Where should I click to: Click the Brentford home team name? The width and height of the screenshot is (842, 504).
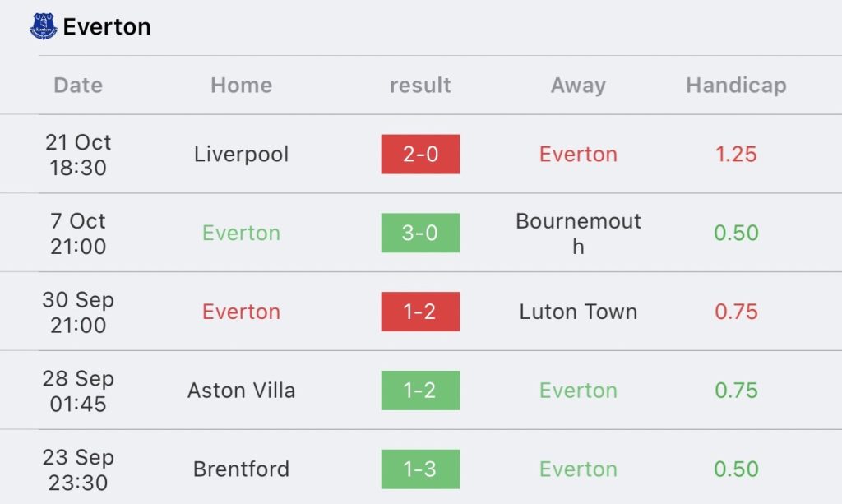(241, 469)
